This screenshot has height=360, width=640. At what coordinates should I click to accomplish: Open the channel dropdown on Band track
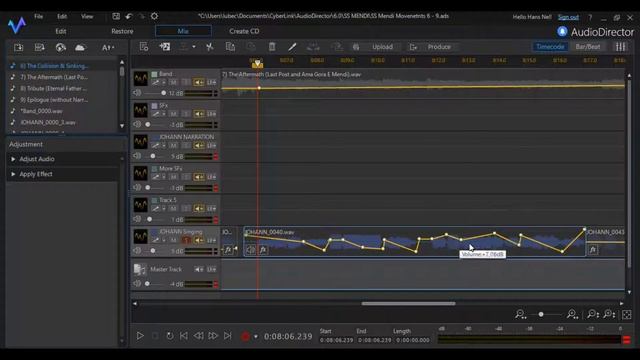pos(211,82)
